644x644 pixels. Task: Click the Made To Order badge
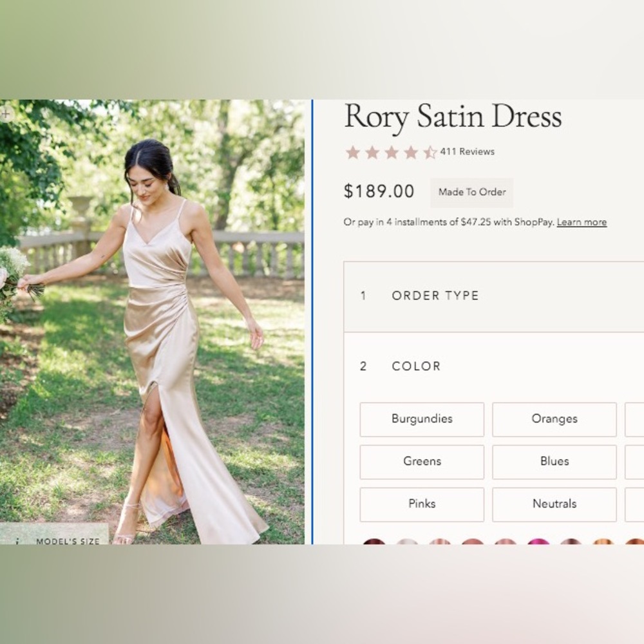(x=471, y=193)
